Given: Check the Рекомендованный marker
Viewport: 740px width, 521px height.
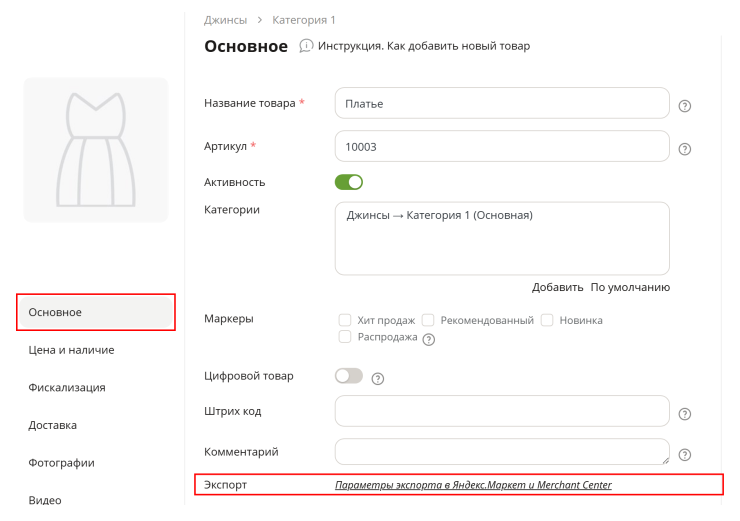Looking at the screenshot, I should [428, 320].
